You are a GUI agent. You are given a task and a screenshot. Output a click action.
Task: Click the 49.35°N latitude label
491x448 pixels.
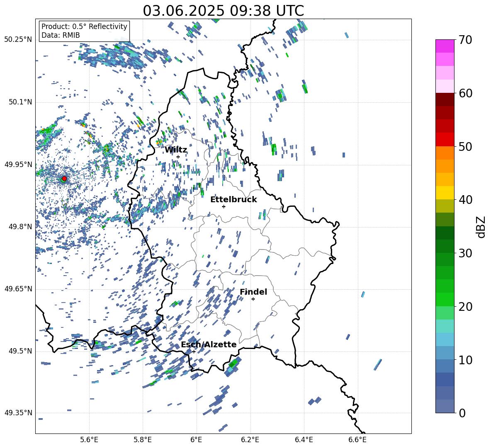pyautogui.click(x=18, y=413)
